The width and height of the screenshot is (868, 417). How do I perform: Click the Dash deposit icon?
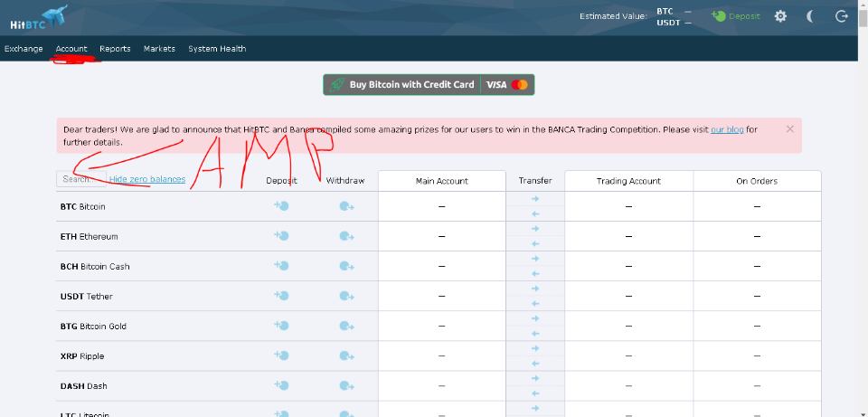(281, 386)
